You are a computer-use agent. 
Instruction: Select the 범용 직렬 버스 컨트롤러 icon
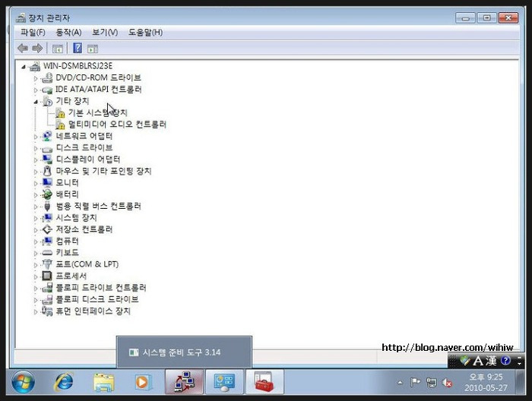tap(47, 206)
